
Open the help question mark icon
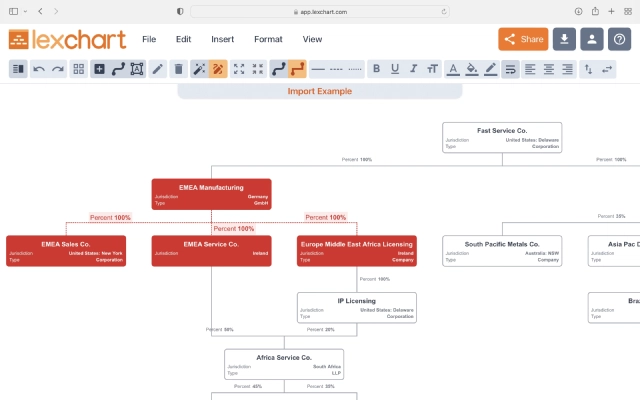tap(619, 39)
